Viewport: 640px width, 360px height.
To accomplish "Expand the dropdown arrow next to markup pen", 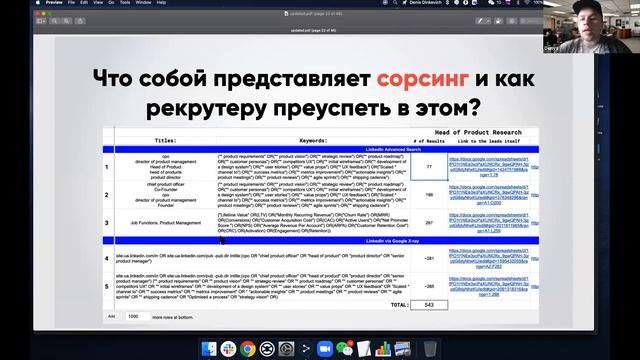I will 488,21.
